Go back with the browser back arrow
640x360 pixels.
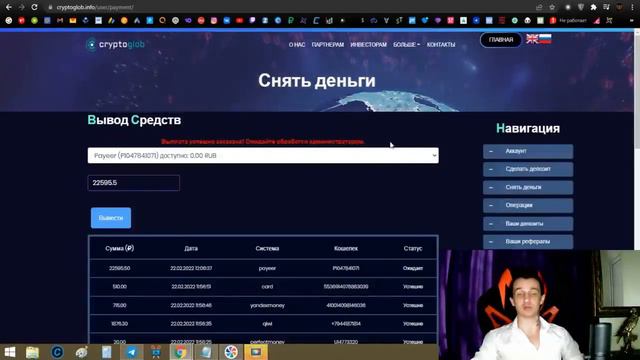9,7
